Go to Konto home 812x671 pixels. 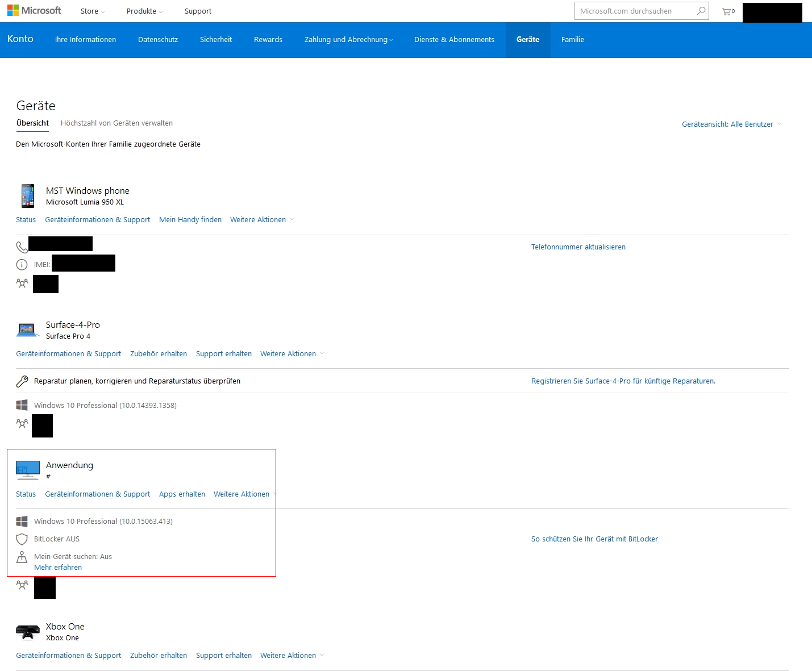(20, 39)
